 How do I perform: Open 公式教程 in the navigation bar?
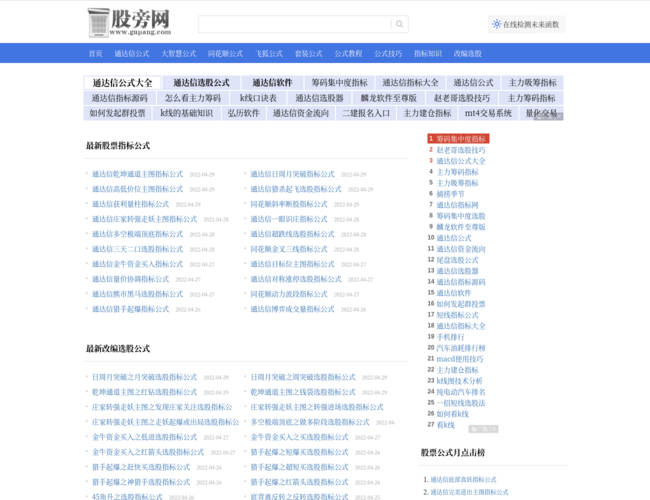(348, 53)
